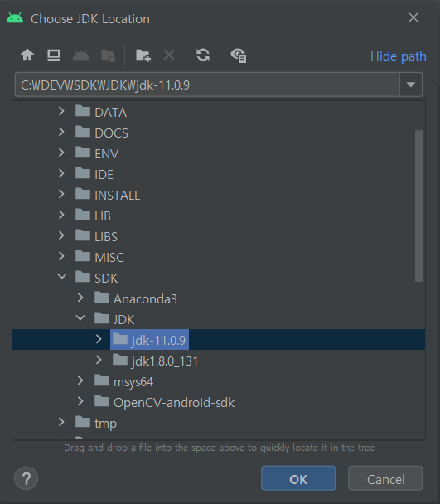Image resolution: width=440 pixels, height=504 pixels.
Task: Close the Choose JDK Location dialog
Action: point(413,17)
